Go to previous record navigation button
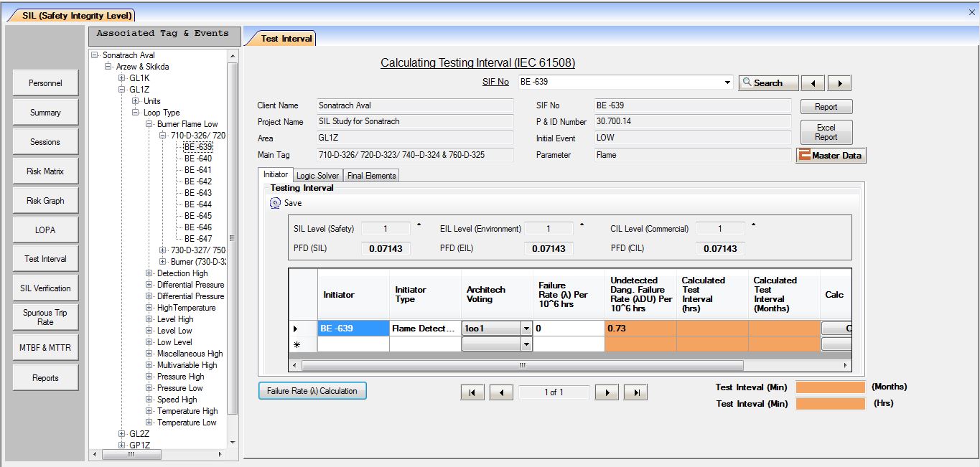Viewport: 980px width, 467px height. point(501,392)
